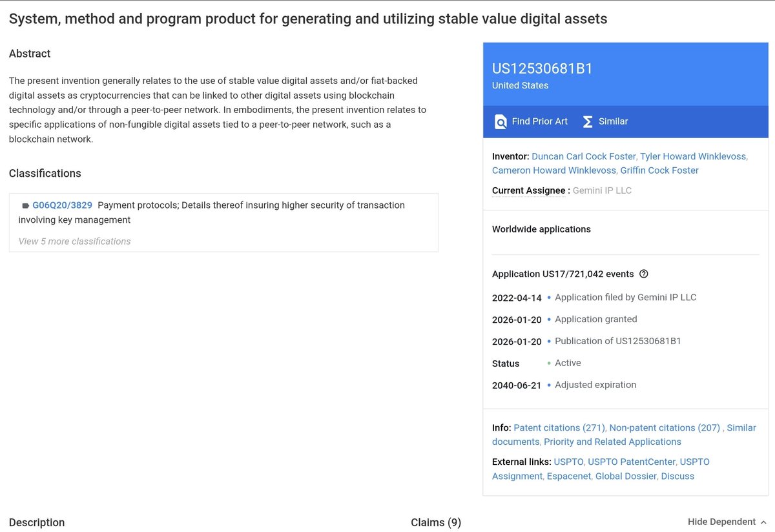
Task: Click the Similar sigma icon
Action: pyautogui.click(x=588, y=121)
